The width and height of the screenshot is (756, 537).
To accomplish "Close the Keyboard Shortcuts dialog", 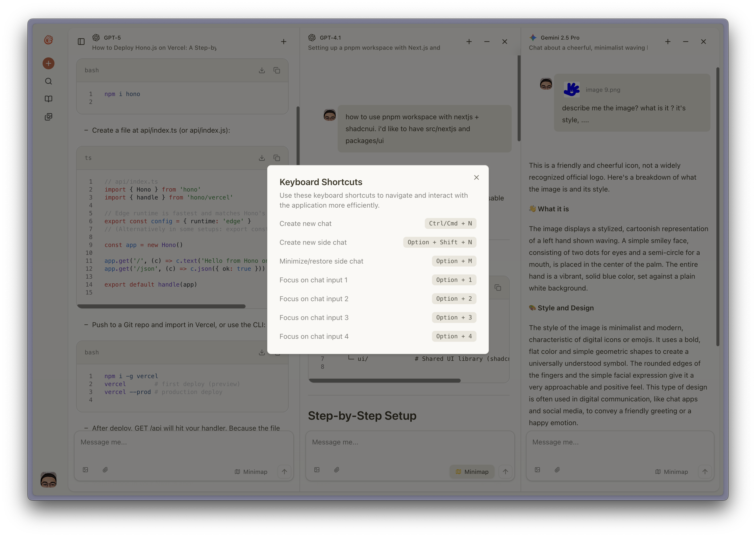I will coord(476,177).
